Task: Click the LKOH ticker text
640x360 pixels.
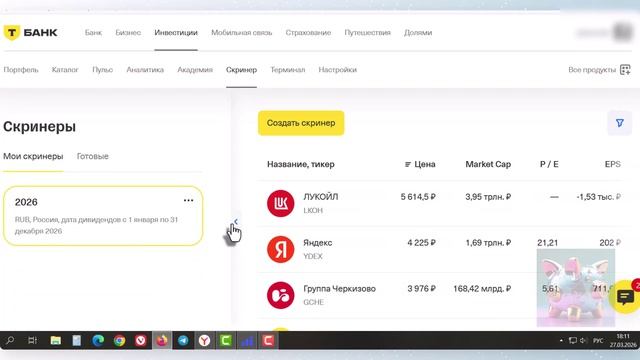Action: click(313, 211)
